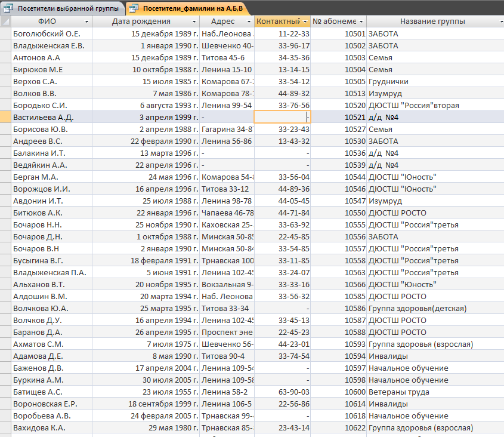Viewport: 504px width, 437px height.
Task: Click cell Вахидова К.А.
Action: [51, 427]
